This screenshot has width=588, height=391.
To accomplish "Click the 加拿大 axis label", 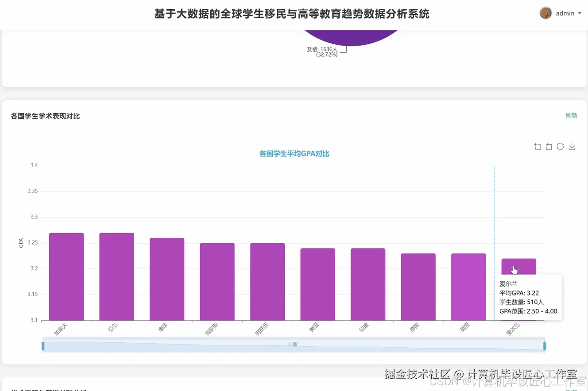I will click(x=61, y=329).
